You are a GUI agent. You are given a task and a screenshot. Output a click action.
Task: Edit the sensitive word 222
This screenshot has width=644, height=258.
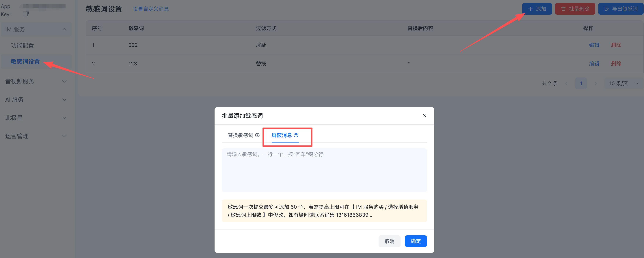click(x=594, y=45)
